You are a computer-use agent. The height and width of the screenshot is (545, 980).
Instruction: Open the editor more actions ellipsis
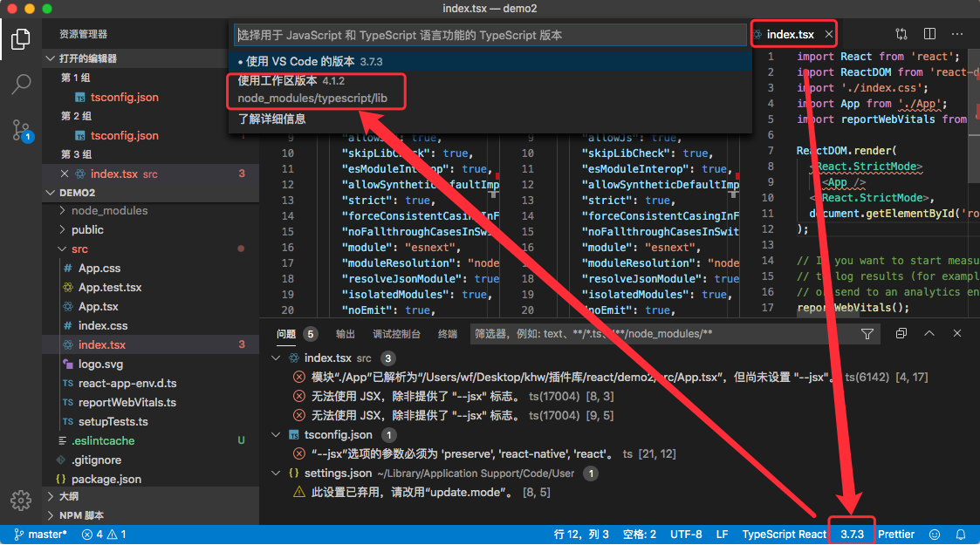point(957,34)
